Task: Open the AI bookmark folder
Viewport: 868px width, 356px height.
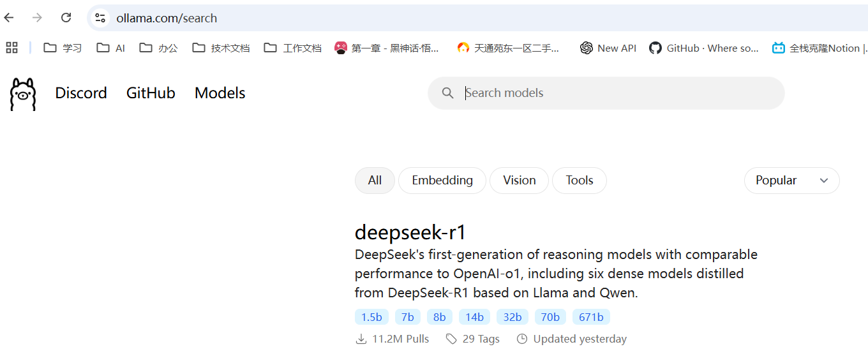Action: tap(111, 48)
